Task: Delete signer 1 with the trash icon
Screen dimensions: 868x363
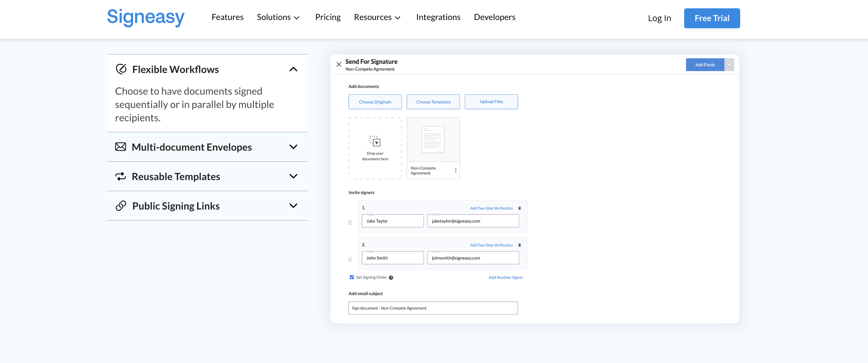Action: [519, 208]
